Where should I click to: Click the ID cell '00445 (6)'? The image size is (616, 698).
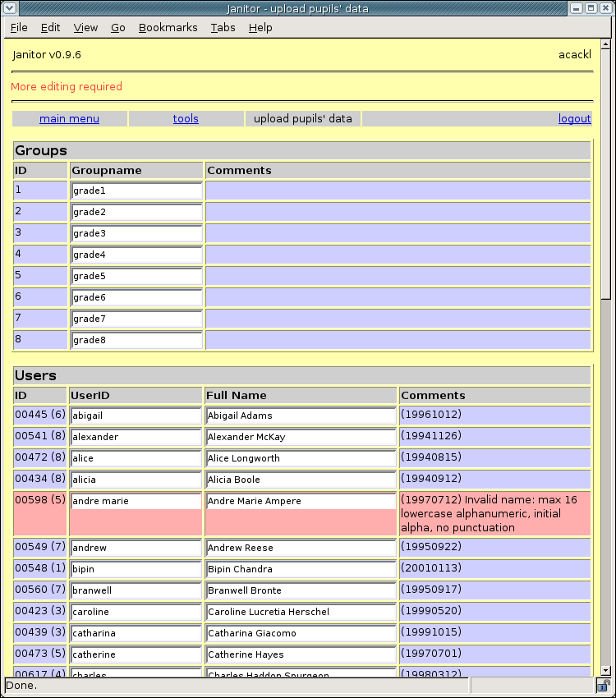[x=40, y=415]
